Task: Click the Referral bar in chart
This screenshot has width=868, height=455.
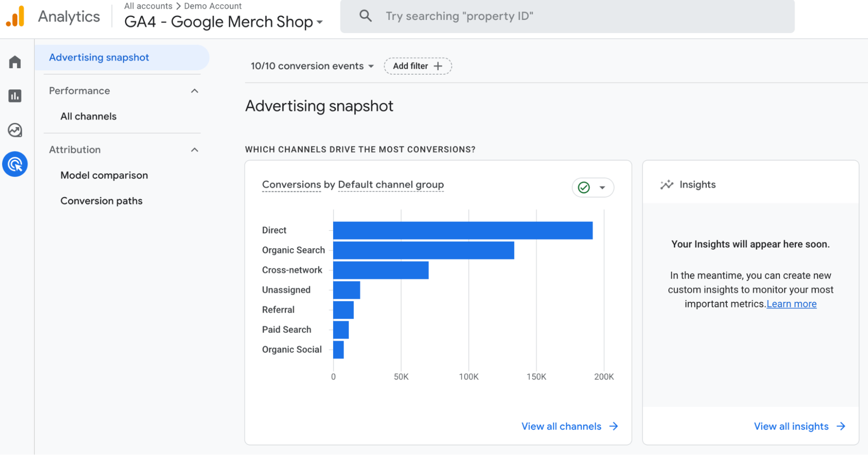Action: [343, 310]
